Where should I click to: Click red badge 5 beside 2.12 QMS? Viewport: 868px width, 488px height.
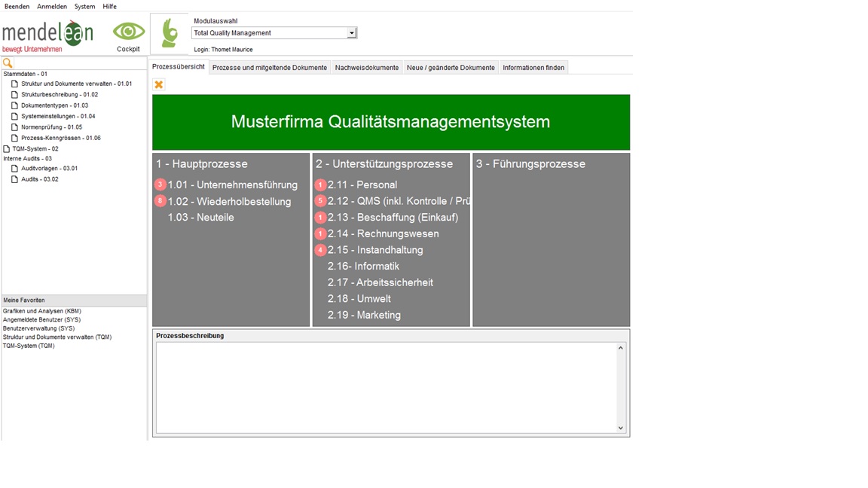[x=320, y=201]
